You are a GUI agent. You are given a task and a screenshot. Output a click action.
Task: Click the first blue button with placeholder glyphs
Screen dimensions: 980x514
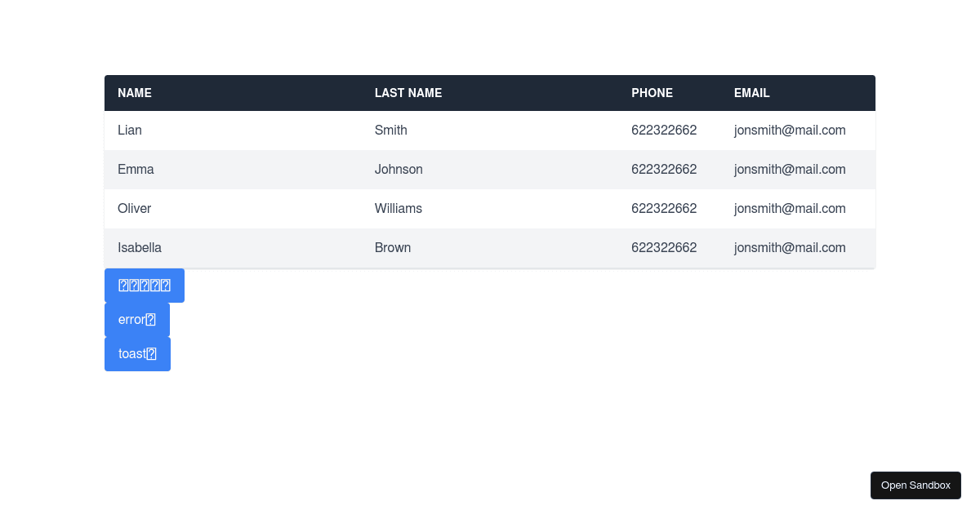coord(144,285)
